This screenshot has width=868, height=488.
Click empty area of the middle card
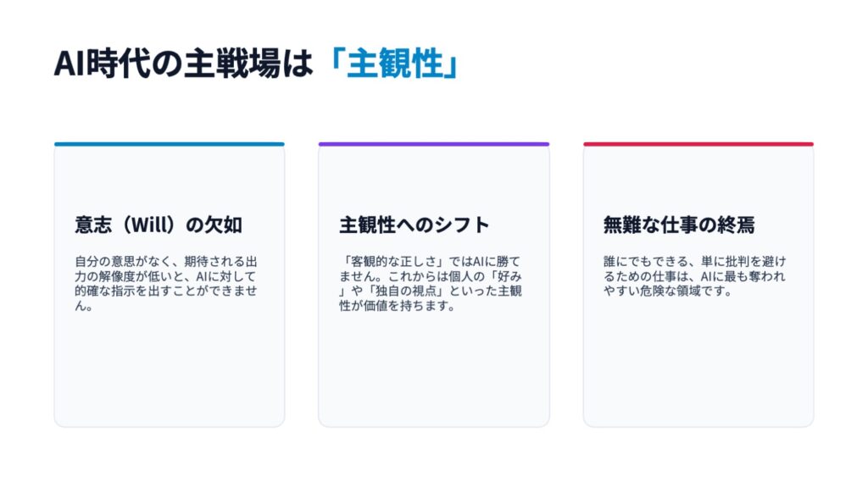(x=434, y=371)
